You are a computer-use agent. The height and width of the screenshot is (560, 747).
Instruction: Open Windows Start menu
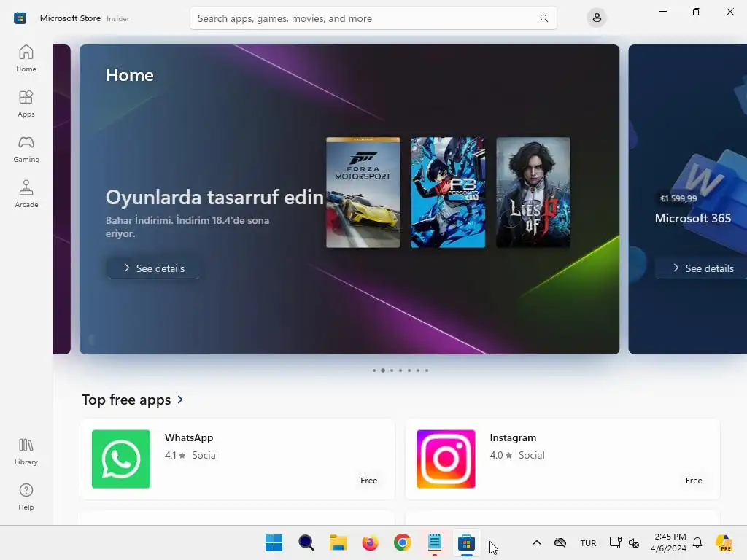[274, 542]
